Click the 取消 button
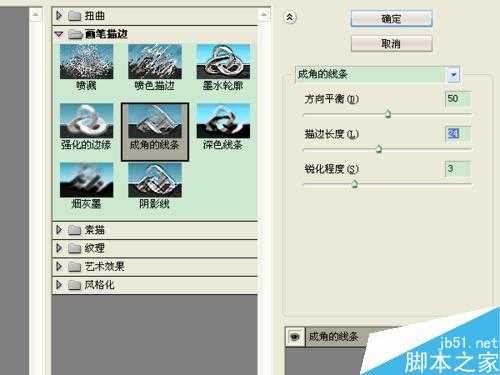Viewport: 500px width, 375px height. (x=391, y=43)
